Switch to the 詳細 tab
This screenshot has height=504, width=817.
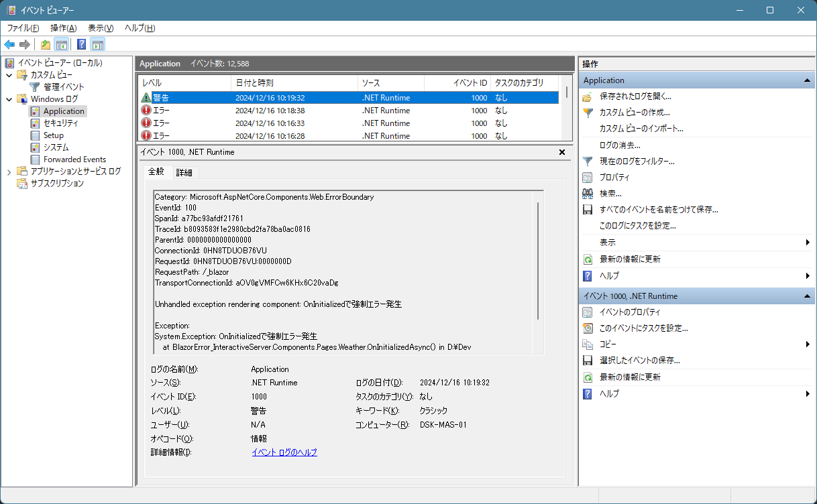184,173
